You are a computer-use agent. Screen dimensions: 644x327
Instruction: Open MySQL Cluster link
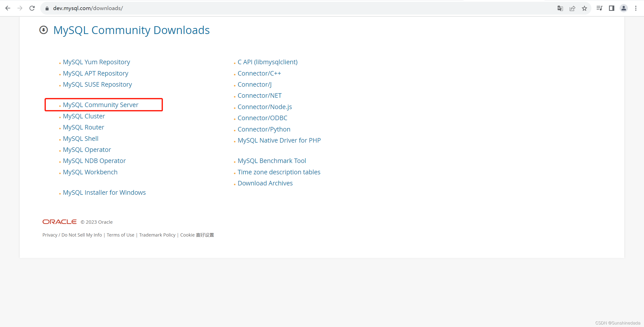(84, 116)
